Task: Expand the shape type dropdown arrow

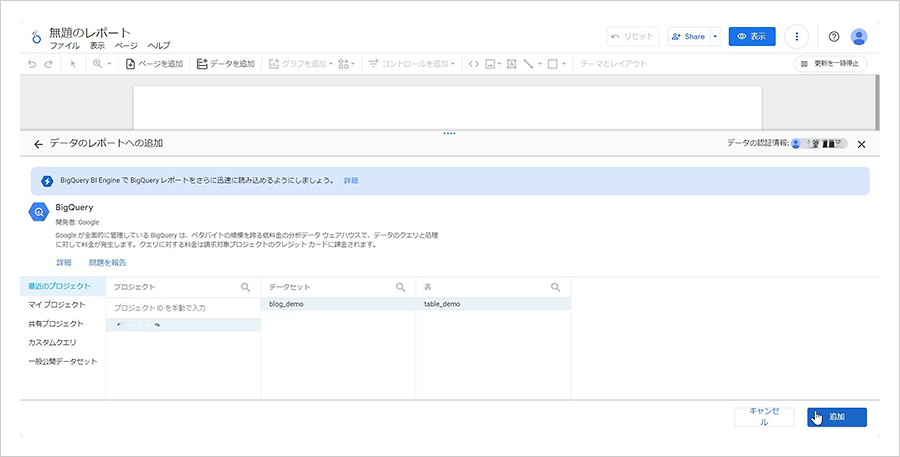Action: point(564,64)
